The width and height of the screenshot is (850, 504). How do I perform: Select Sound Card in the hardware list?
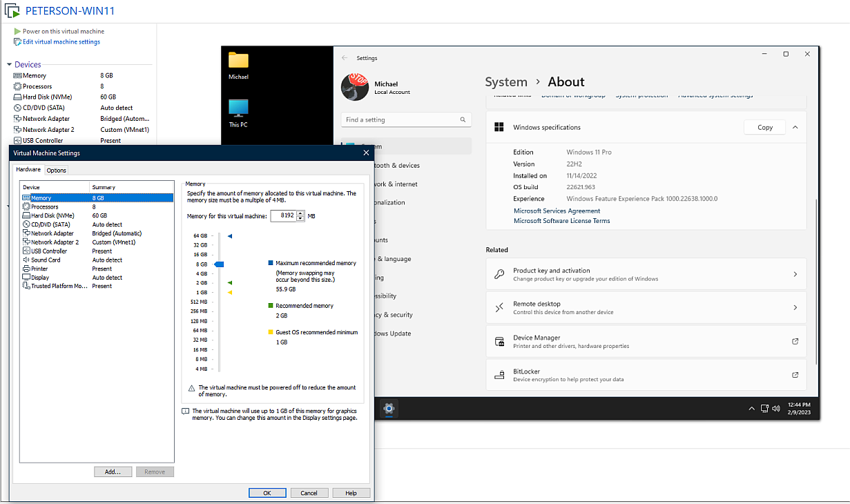click(46, 260)
